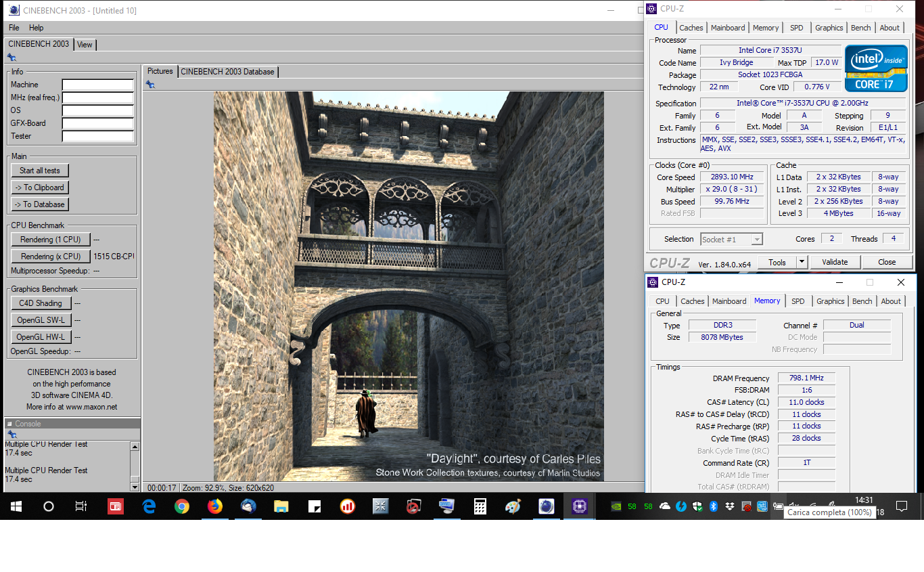Open File Explorer from the taskbar
The image size is (924, 572).
click(281, 506)
